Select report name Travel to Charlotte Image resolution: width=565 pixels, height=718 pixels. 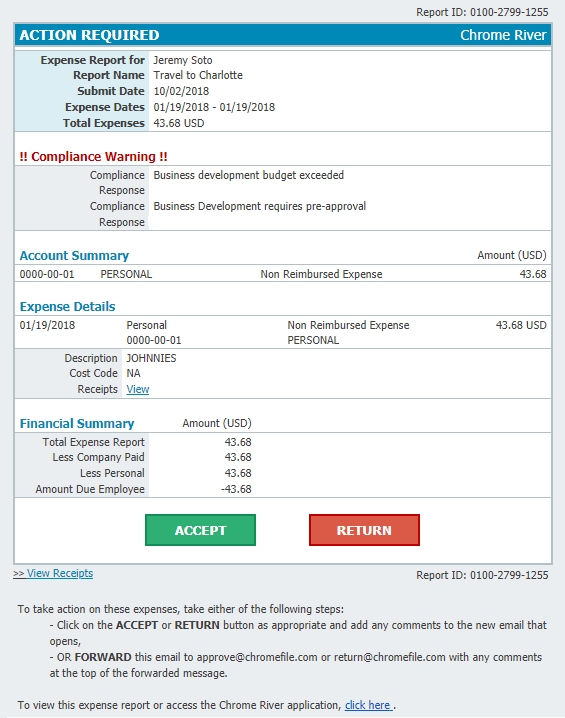pos(198,75)
